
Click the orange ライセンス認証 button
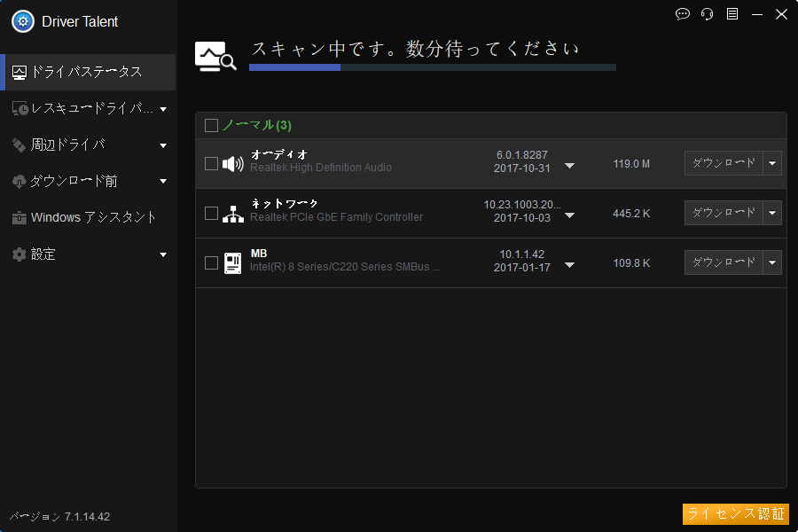pyautogui.click(x=735, y=513)
